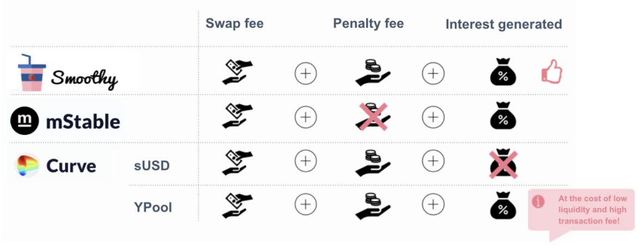
Task: Click the plus circle after Smoothy swap fee
Action: pos(306,74)
